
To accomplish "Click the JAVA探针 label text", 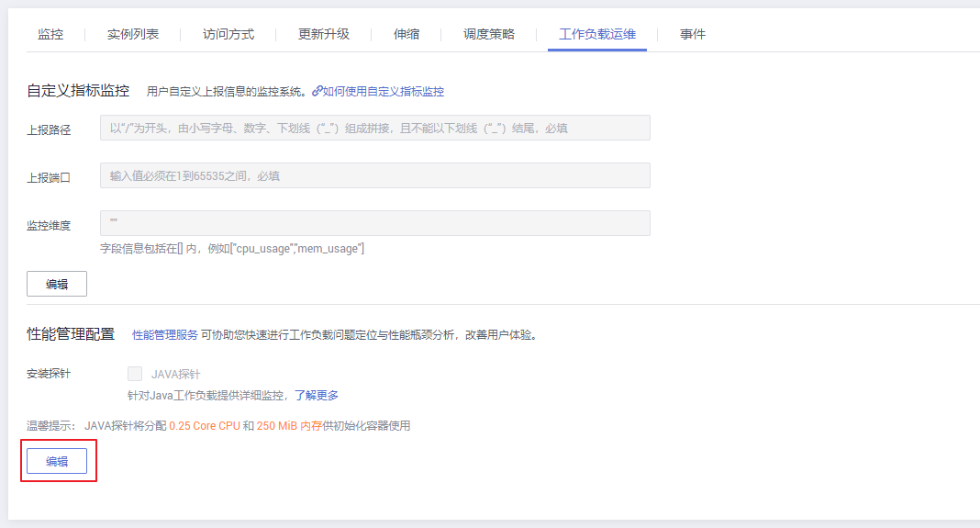I will pos(175,375).
